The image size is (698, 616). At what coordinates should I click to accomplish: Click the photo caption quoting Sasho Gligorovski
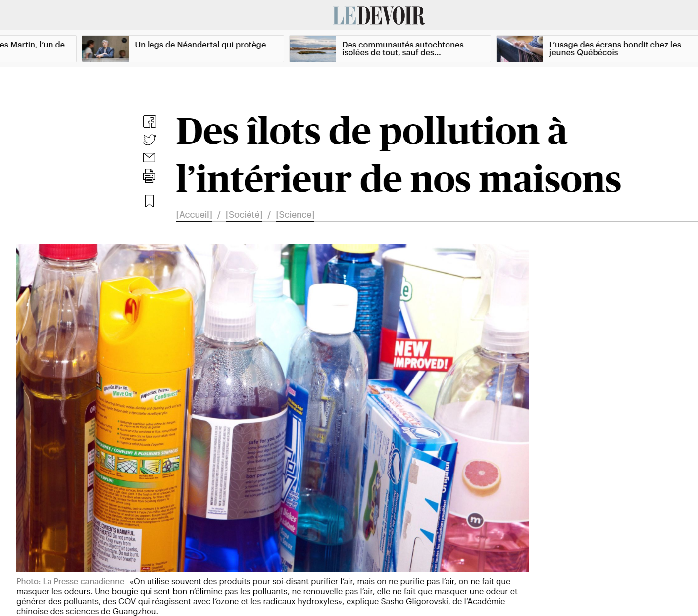pyautogui.click(x=267, y=596)
